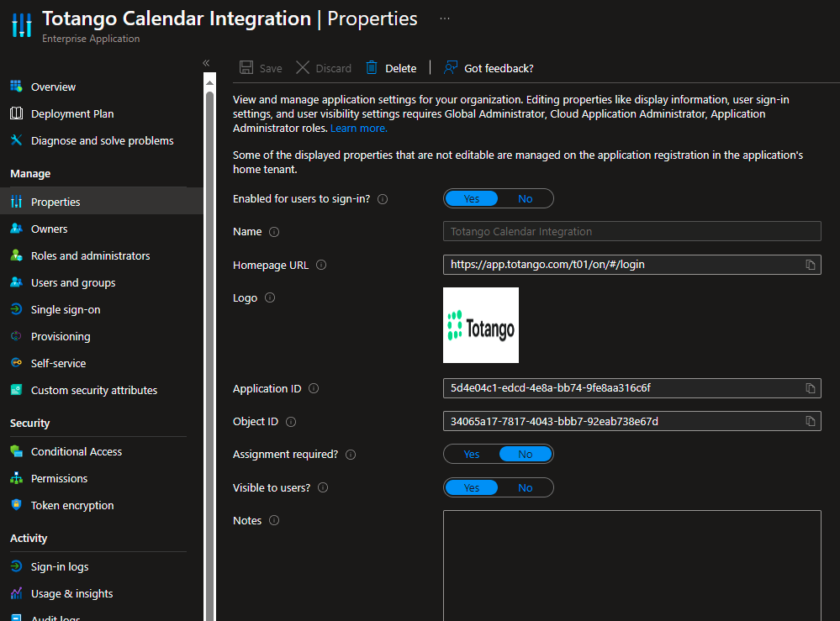Click the Totango logo thumbnail
This screenshot has height=621, width=840.
pyautogui.click(x=480, y=325)
